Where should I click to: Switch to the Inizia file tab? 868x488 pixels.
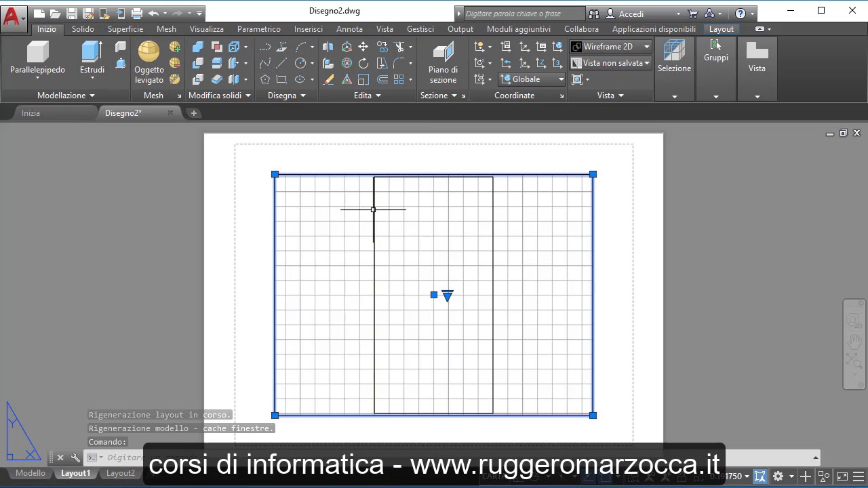(31, 113)
